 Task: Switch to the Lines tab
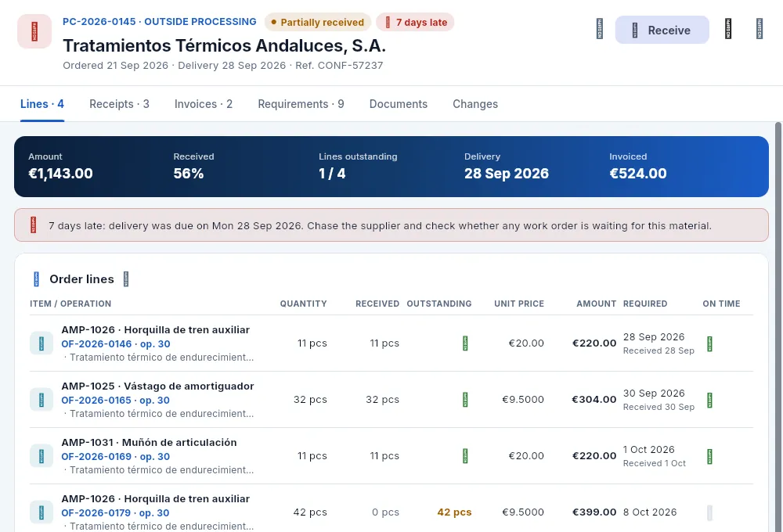click(x=42, y=104)
